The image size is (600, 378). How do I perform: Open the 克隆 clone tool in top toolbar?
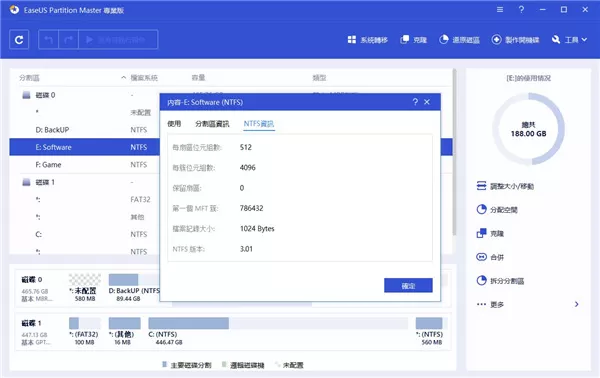(413, 40)
